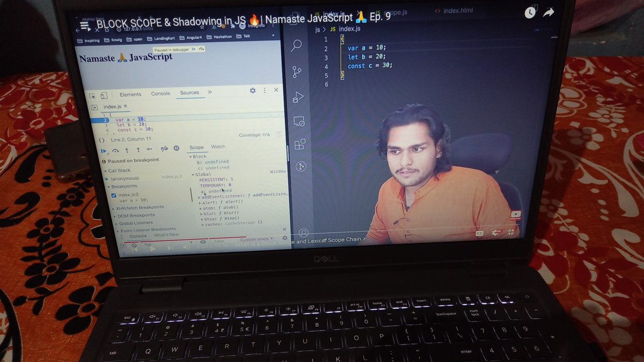Click the pretty print braces icon
The height and width of the screenshot is (362, 644).
(x=101, y=140)
